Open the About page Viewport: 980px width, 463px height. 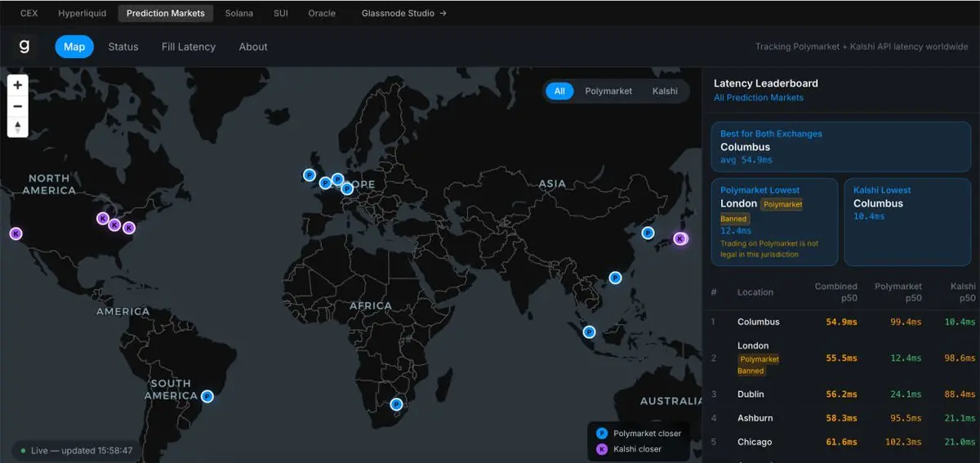tap(253, 47)
